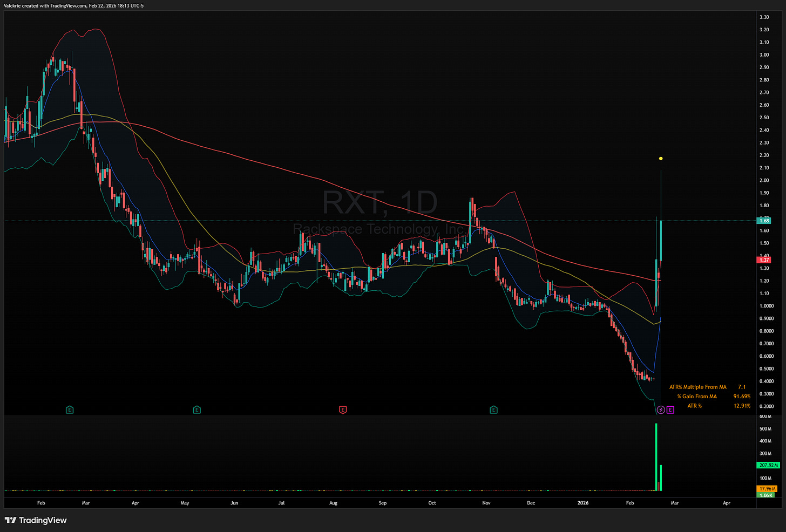Screen dimensions: 786x532
Task: Select the 'ATR %' label
Action: point(694,406)
